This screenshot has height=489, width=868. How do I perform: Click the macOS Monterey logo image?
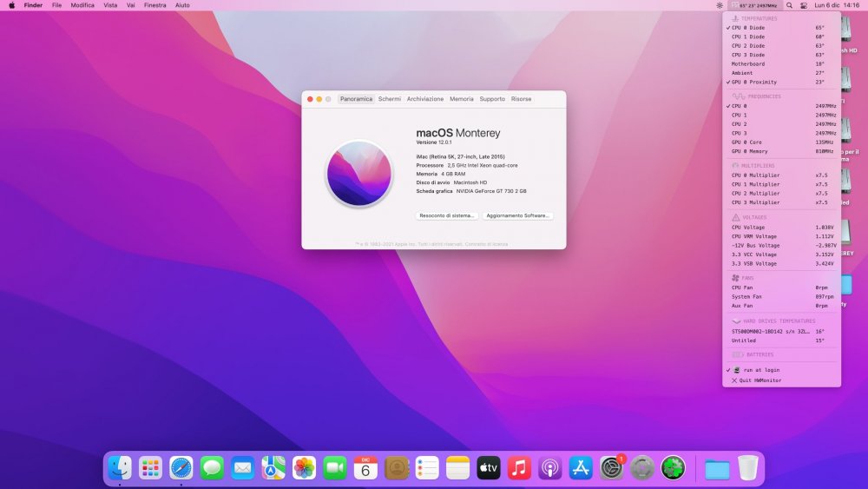[x=359, y=174]
